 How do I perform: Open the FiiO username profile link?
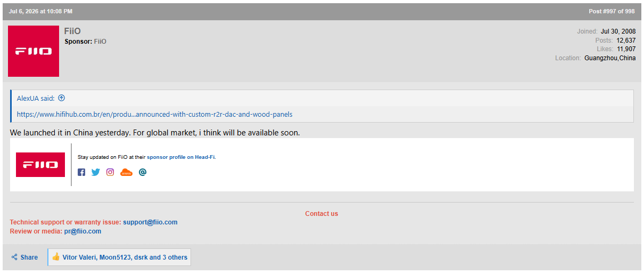coord(72,31)
